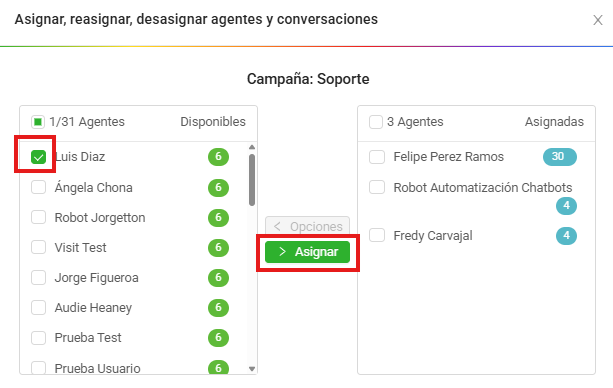613x388 pixels.
Task: Click the agent list scrollbar thumb
Action: point(252,180)
